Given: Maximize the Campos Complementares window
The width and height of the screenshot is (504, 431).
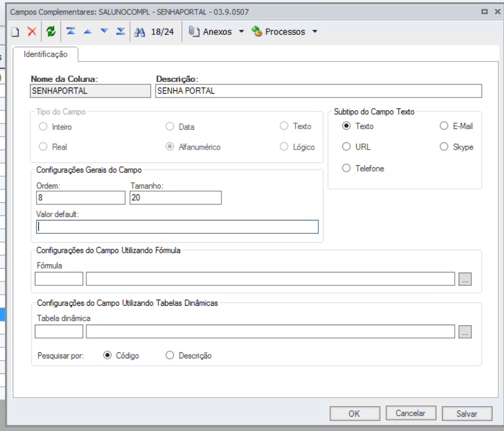Looking at the screenshot, I should 484,12.
